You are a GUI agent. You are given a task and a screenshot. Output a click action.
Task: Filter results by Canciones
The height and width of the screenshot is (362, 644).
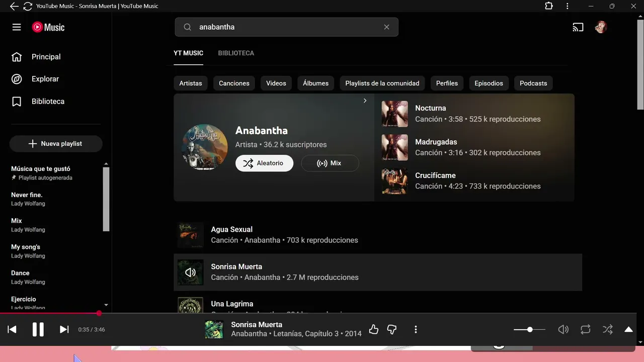point(234,83)
